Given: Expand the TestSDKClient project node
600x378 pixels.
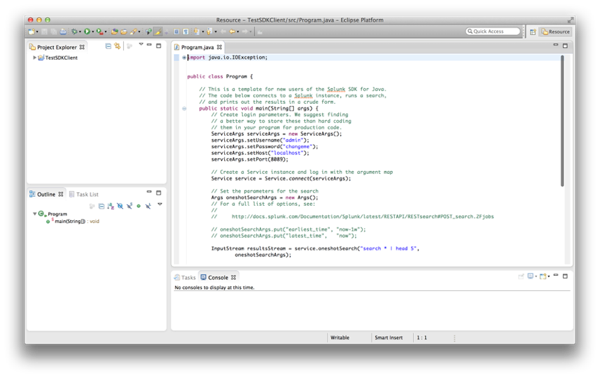Looking at the screenshot, I should [34, 57].
